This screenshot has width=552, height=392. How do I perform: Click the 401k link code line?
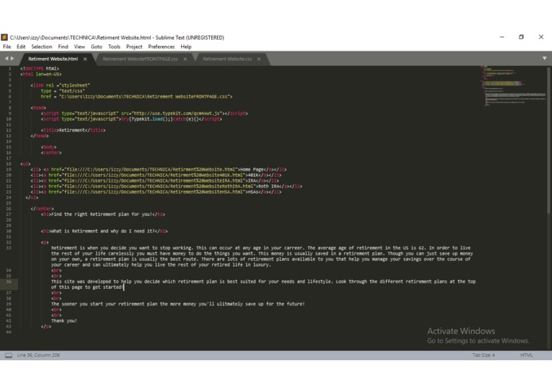coord(156,175)
